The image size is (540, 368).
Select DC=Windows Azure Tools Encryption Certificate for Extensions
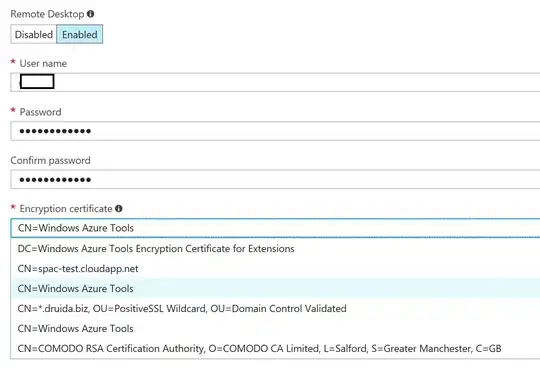point(275,249)
